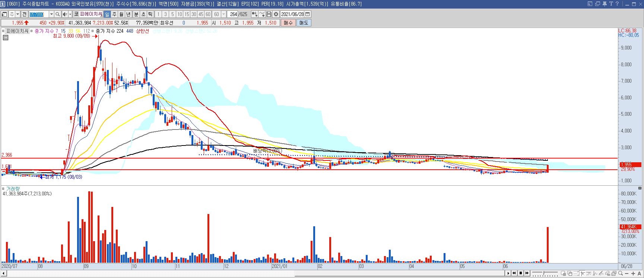Click the magnifier zoom icon in bottom toolbar
Screen dimensions: 644x278
[x=621, y=273]
